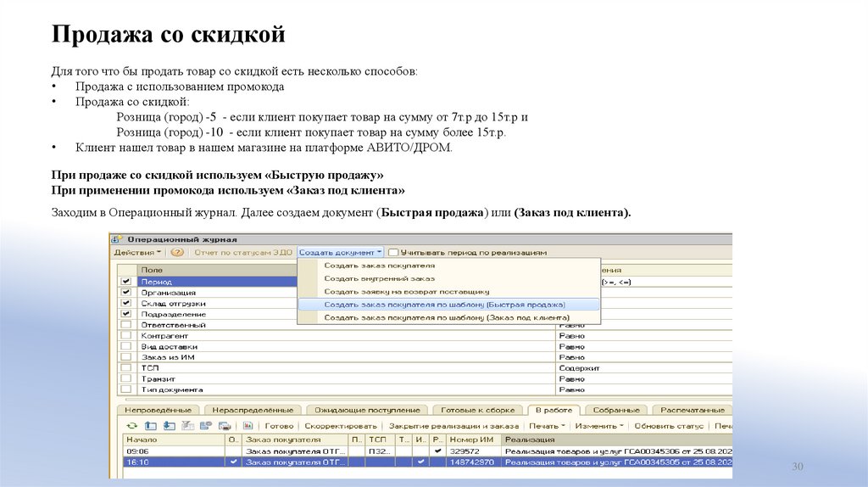The width and height of the screenshot is (868, 487).
Task: Enable the Контрагент filter checkbox
Action: click(126, 336)
